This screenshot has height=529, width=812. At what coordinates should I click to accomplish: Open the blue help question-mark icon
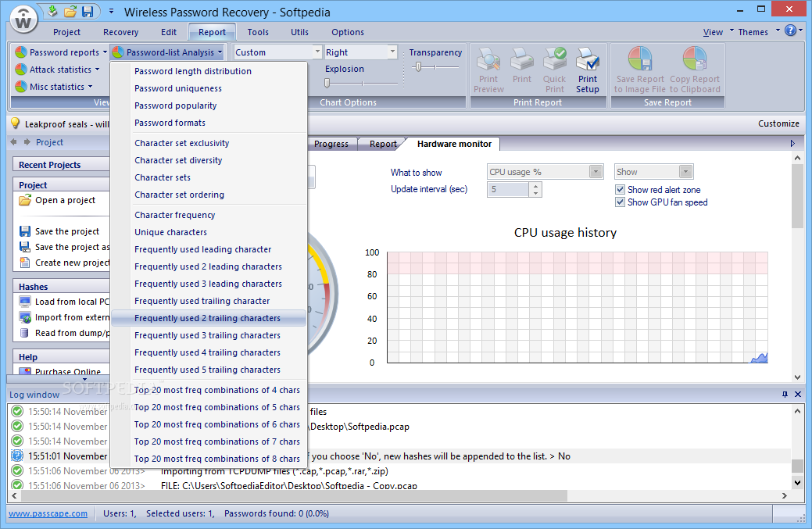790,30
